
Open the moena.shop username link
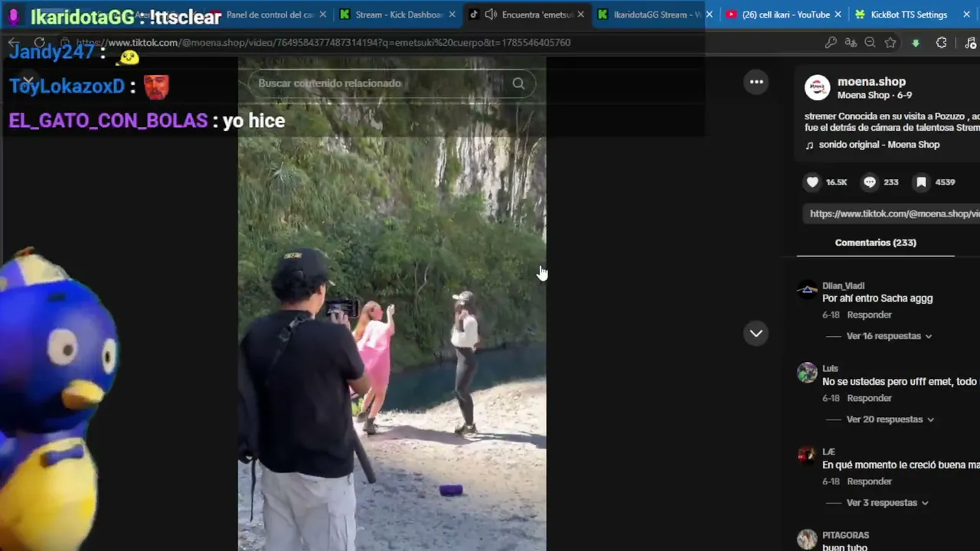point(871,81)
